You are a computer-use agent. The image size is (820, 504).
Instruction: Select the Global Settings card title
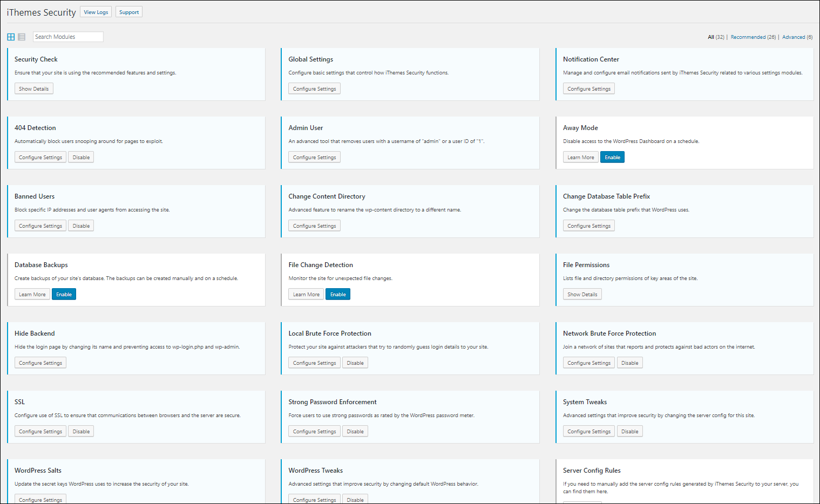pos(311,59)
